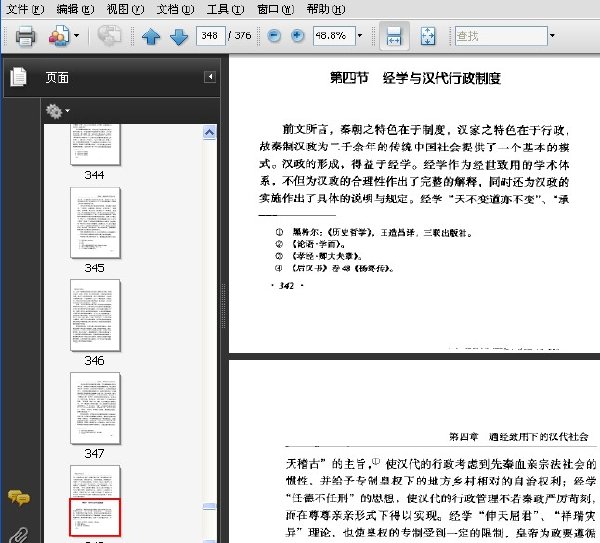Click the page number field showing 348

tap(210, 36)
